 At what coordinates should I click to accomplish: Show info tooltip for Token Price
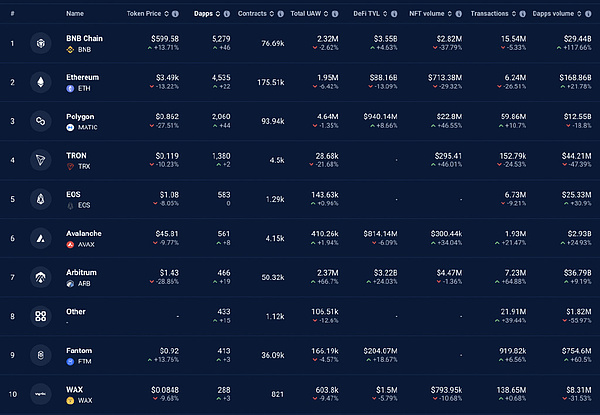[x=175, y=15]
